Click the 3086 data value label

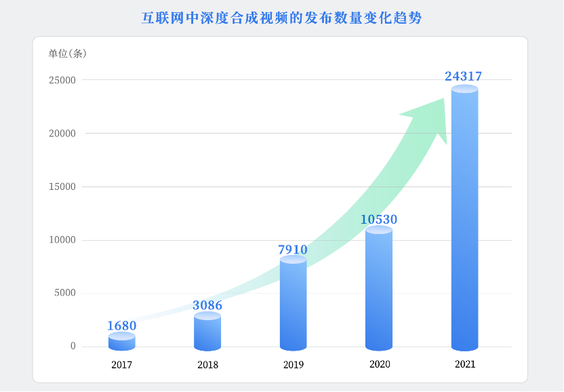pos(207,305)
